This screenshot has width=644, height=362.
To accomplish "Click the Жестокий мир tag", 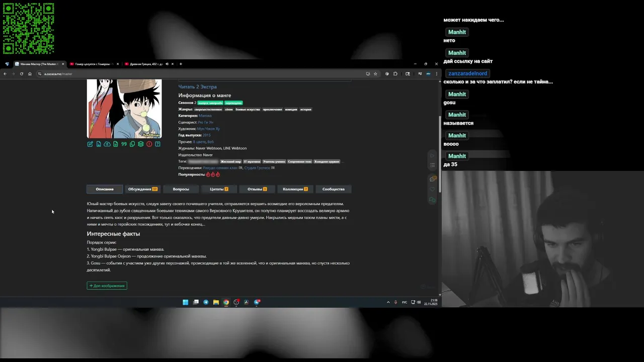I will pos(230,161).
